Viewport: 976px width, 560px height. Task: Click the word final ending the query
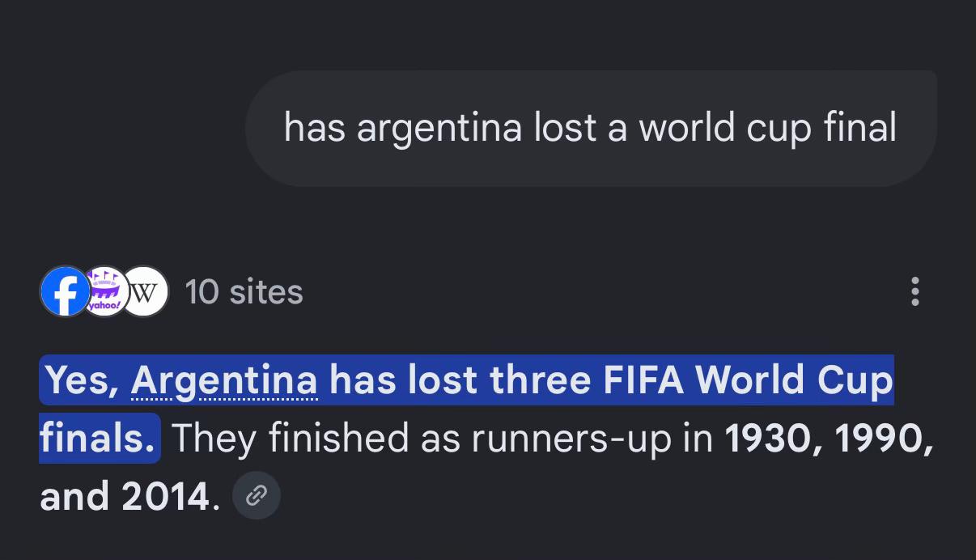[859, 128]
